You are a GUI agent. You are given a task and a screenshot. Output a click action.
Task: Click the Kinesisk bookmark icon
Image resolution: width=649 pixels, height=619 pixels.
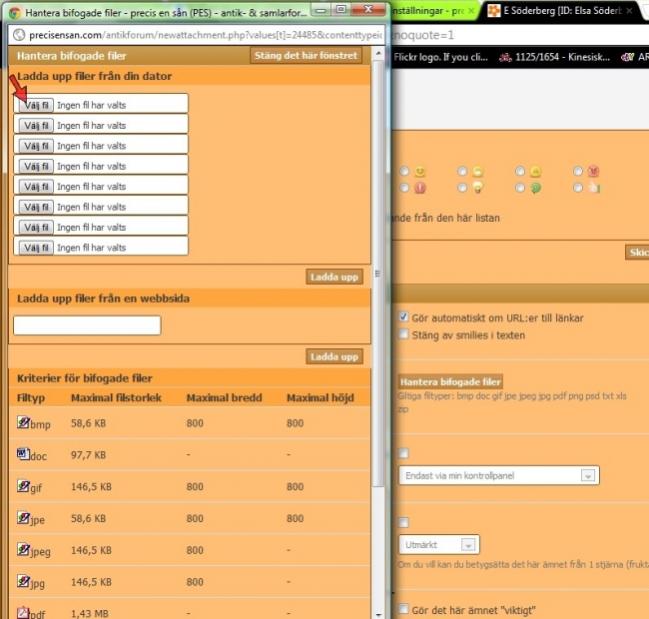(x=505, y=57)
